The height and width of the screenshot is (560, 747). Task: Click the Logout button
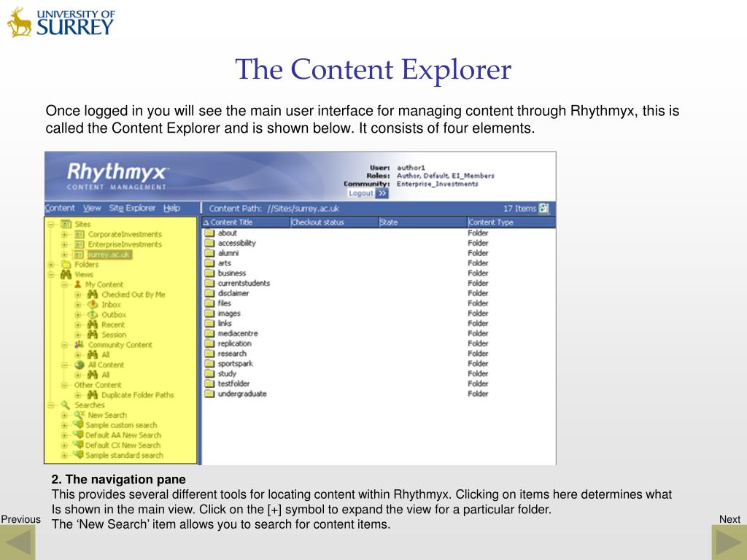(368, 193)
